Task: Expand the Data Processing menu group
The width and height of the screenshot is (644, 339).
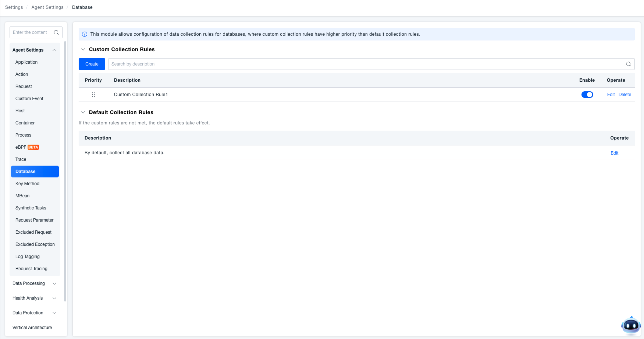Action: click(x=54, y=283)
